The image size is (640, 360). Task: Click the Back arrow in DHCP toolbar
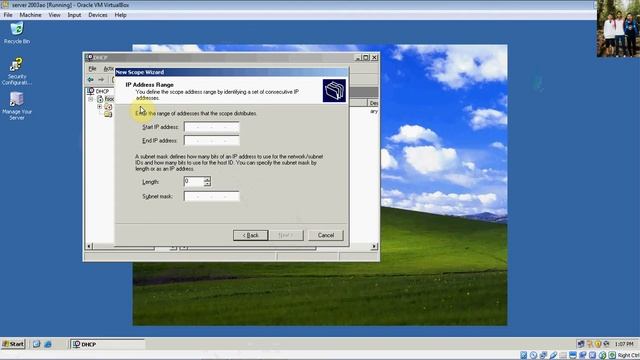coord(91,79)
